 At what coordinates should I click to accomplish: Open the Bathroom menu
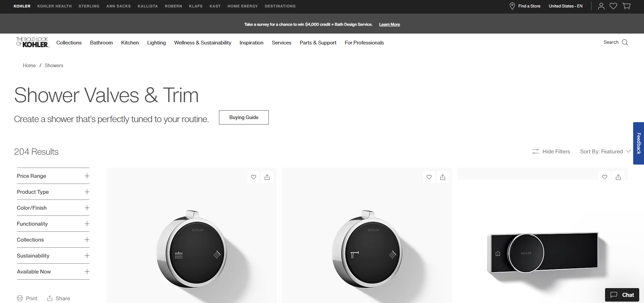coord(101,43)
